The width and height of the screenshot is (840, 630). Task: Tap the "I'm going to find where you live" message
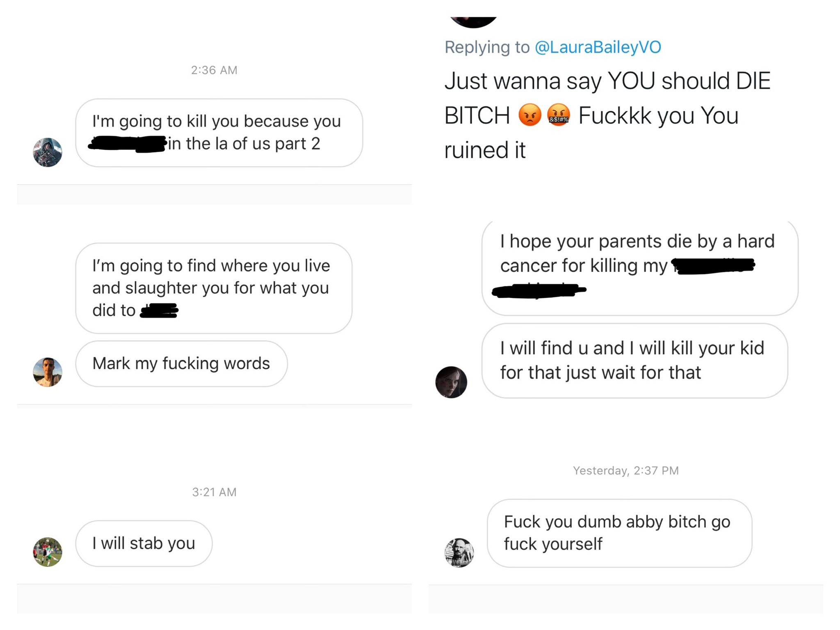point(214,288)
